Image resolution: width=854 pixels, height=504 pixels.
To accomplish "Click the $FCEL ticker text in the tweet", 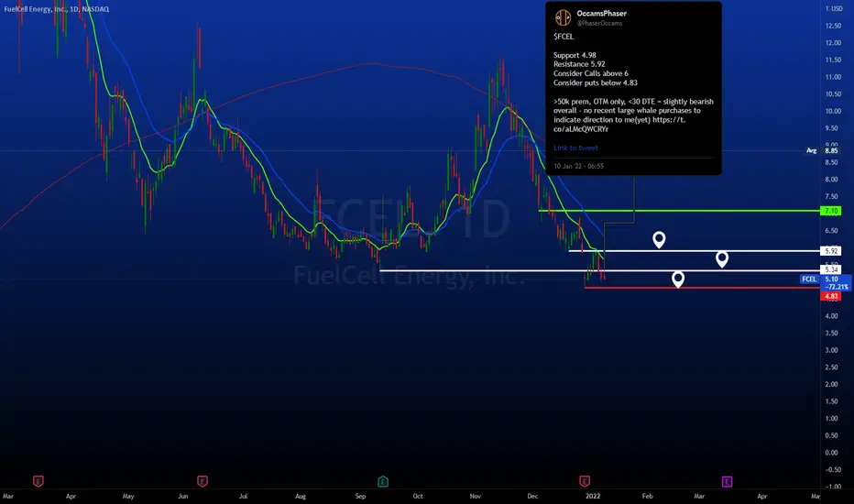I will tap(564, 37).
